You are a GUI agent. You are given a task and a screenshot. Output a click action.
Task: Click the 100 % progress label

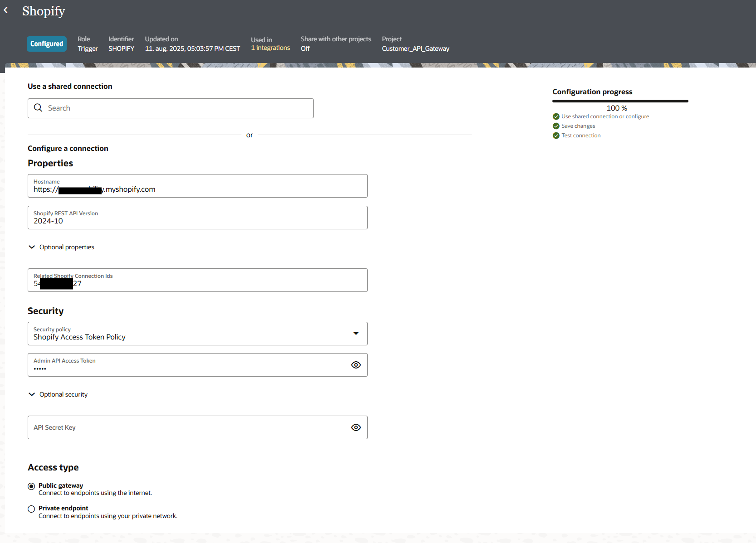pyautogui.click(x=617, y=108)
